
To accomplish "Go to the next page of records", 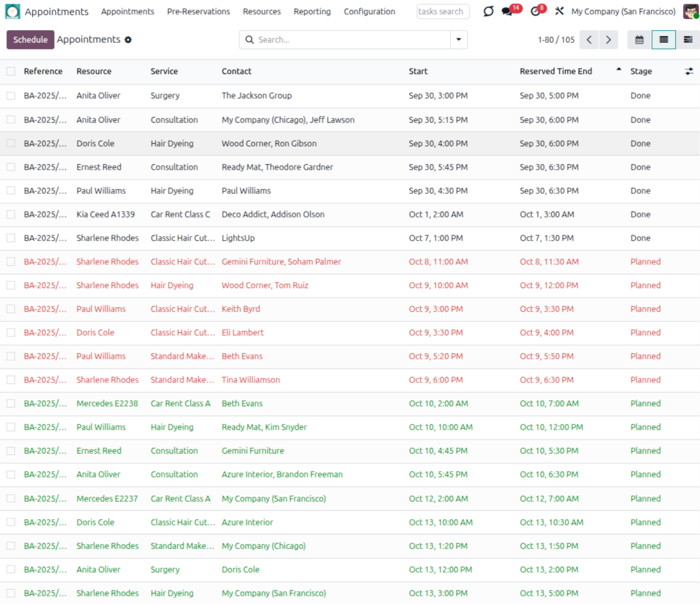I will click(608, 40).
